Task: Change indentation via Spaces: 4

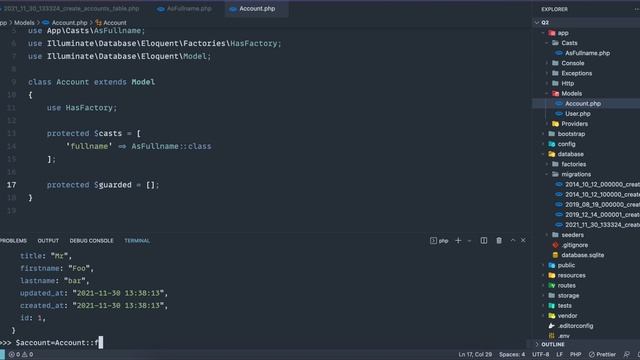Action: pyautogui.click(x=512, y=355)
